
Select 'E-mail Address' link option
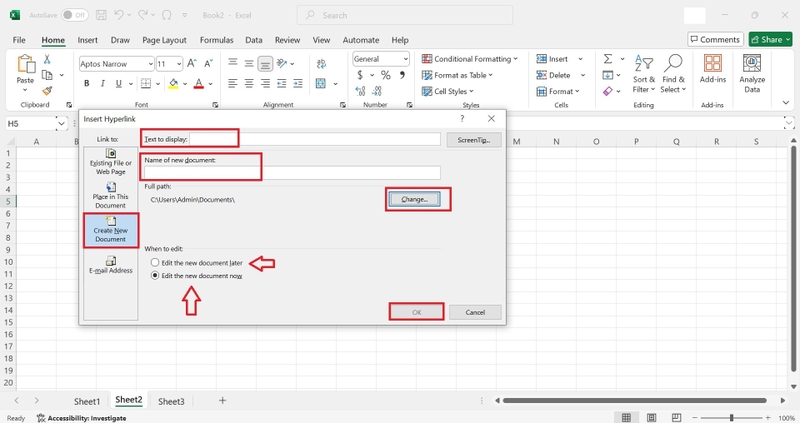pyautogui.click(x=111, y=265)
